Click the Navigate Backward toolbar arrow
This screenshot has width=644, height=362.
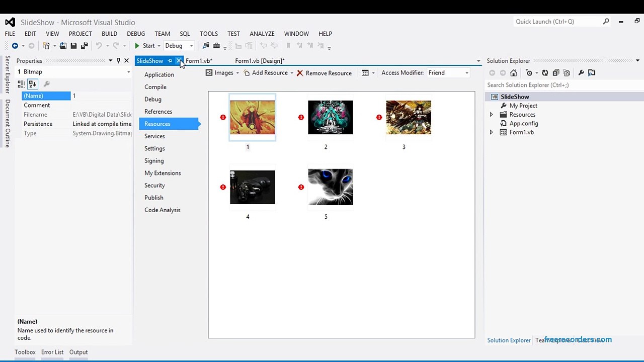coord(15,46)
